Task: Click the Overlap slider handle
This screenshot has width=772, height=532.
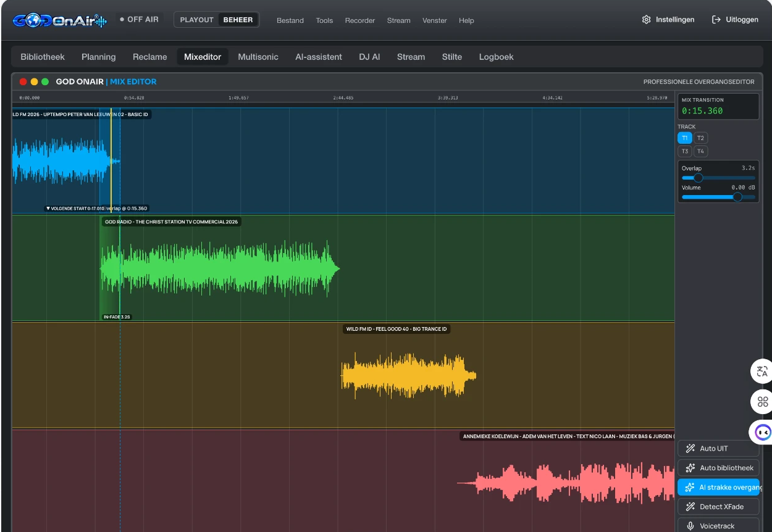Action: [699, 178]
